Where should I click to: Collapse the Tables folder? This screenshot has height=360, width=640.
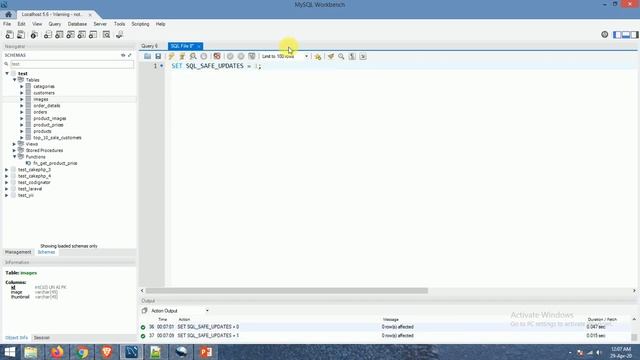click(x=14, y=80)
